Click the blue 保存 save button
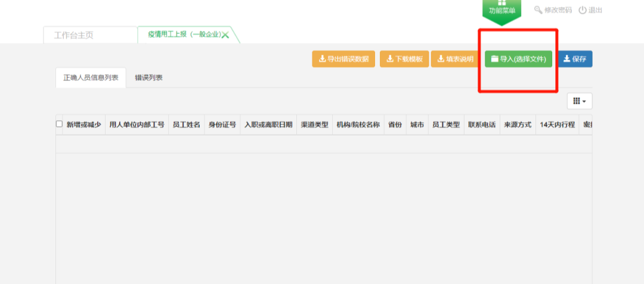The image size is (644, 284). pyautogui.click(x=575, y=59)
